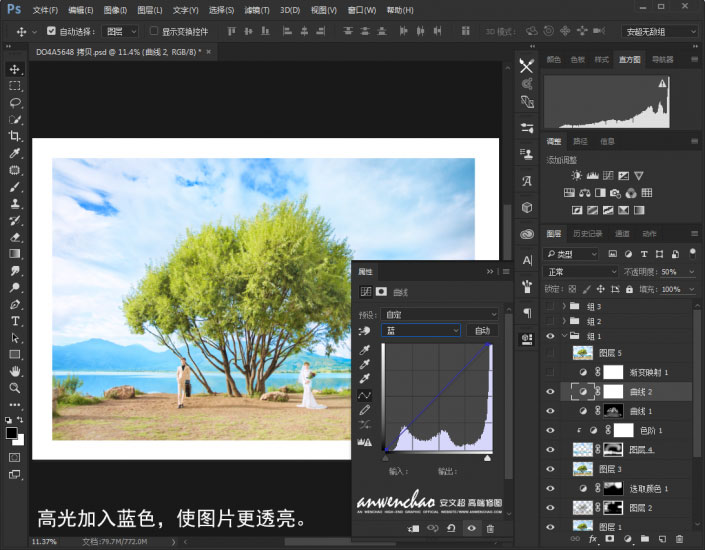Click the 曲线 2 layer mask thumbnail
The height and width of the screenshot is (550, 705).
point(613,392)
